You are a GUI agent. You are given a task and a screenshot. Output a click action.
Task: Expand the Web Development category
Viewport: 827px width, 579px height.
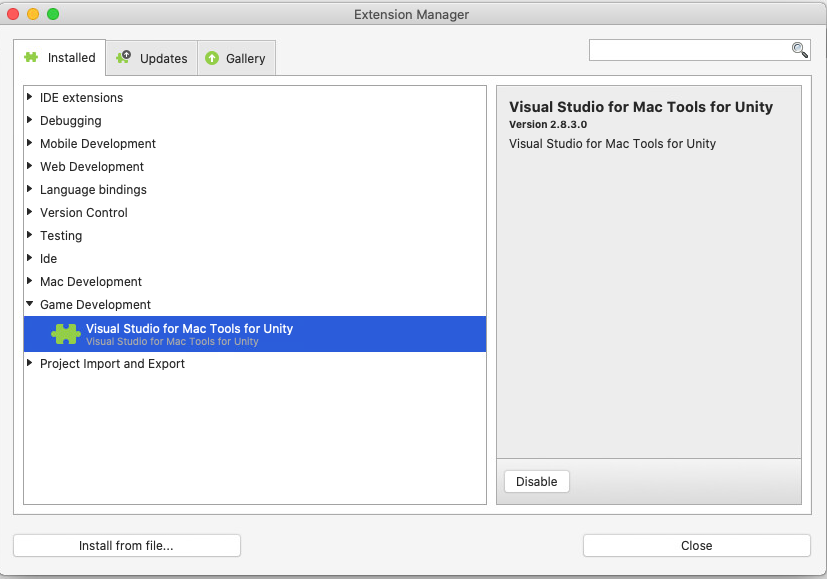30,166
